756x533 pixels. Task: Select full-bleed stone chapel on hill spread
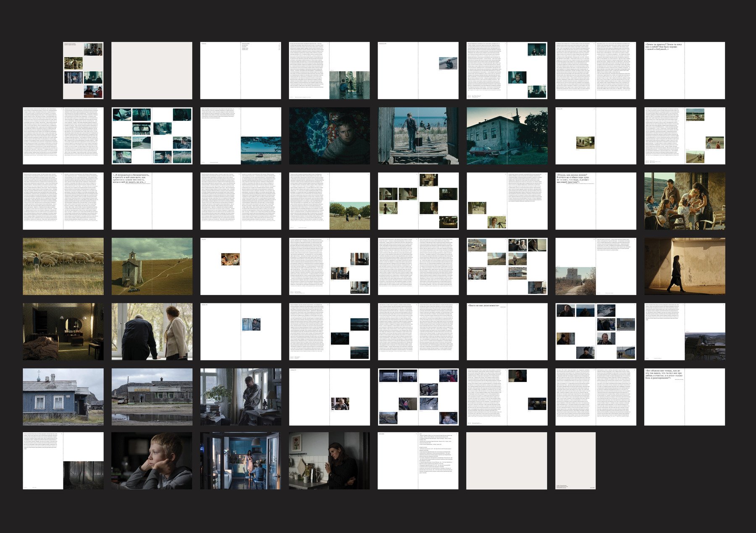[152, 266]
